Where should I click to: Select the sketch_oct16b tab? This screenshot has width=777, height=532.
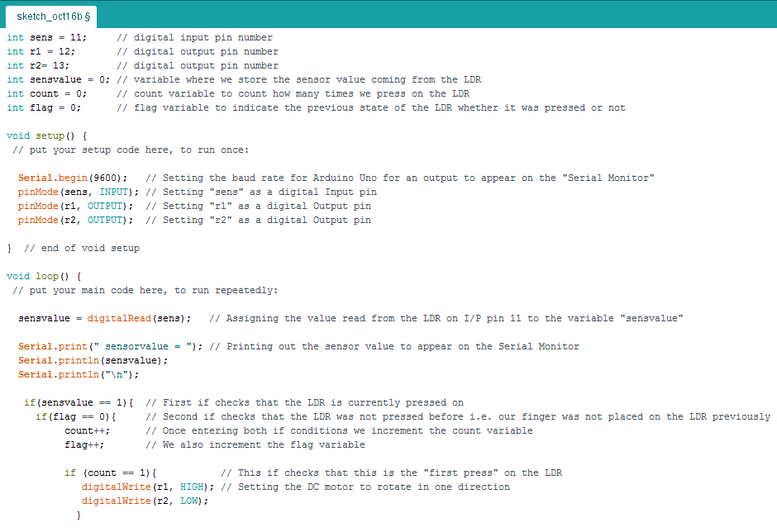coord(51,17)
